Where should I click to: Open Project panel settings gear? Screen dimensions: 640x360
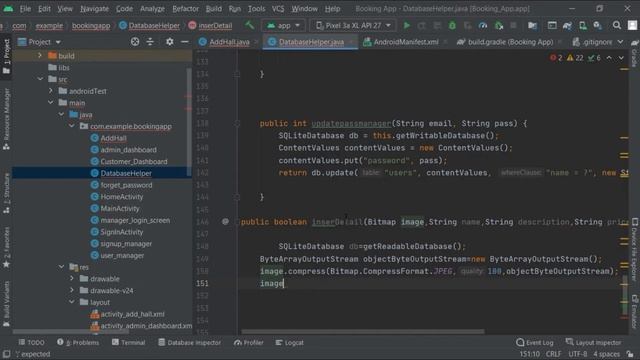point(169,42)
